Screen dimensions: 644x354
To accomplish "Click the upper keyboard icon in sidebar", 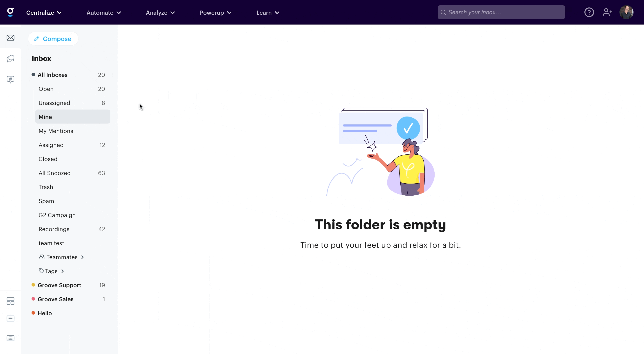I will pyautogui.click(x=11, y=318).
